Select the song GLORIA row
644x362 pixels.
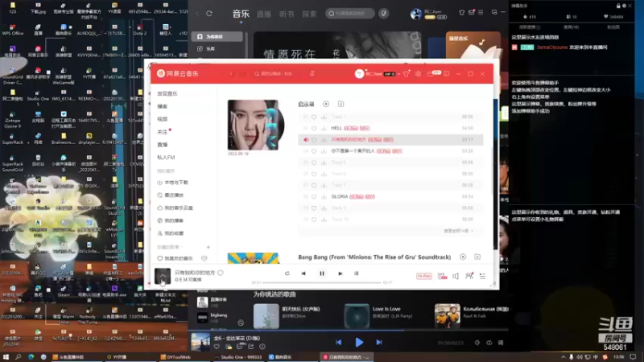tap(390, 196)
